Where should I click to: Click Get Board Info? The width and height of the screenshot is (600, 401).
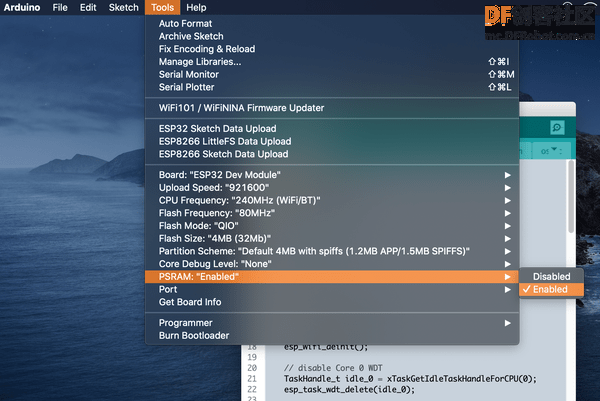click(x=332, y=302)
